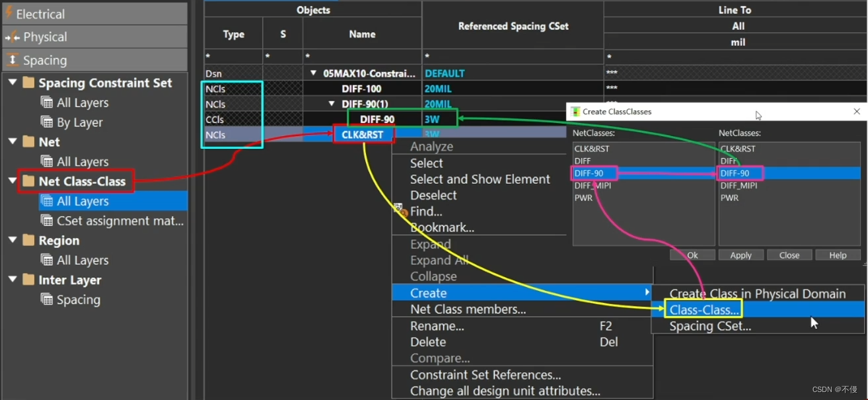
Task: Collapse the Net Class-Class folder
Action: 13,180
